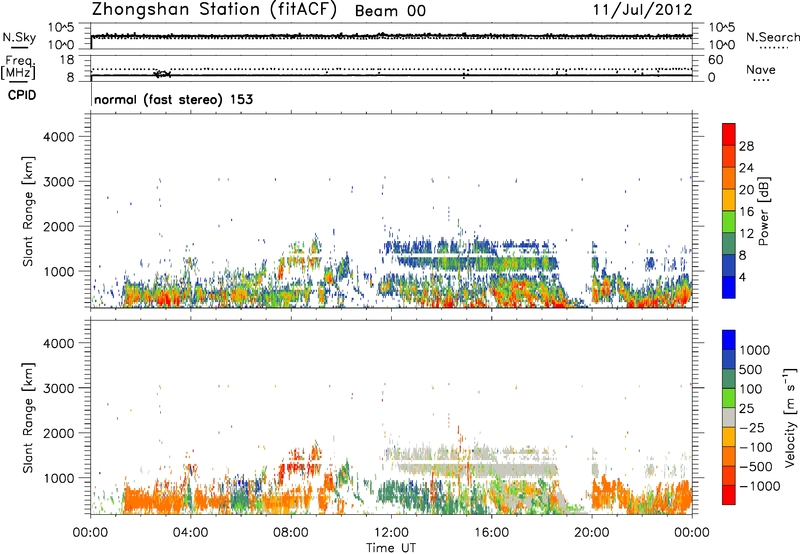Click the '-25' value on velocity colorbar
Viewport: 800px width, 554px height.
pos(752,428)
